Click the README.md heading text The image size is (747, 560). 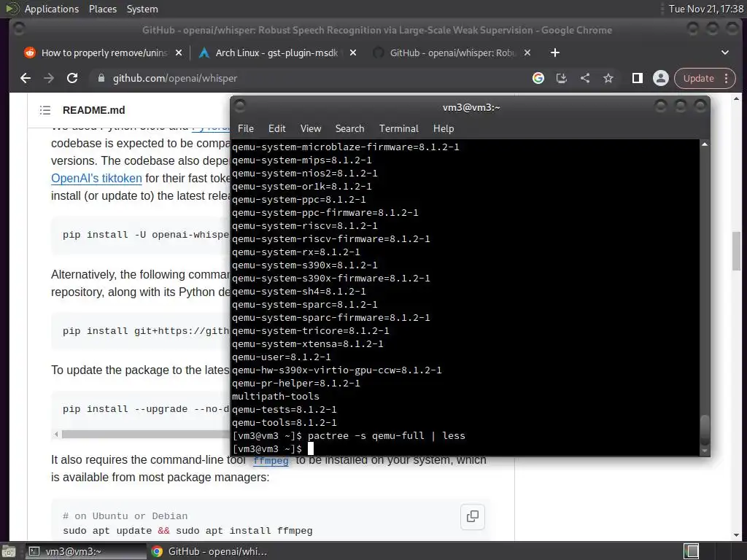[x=94, y=110]
